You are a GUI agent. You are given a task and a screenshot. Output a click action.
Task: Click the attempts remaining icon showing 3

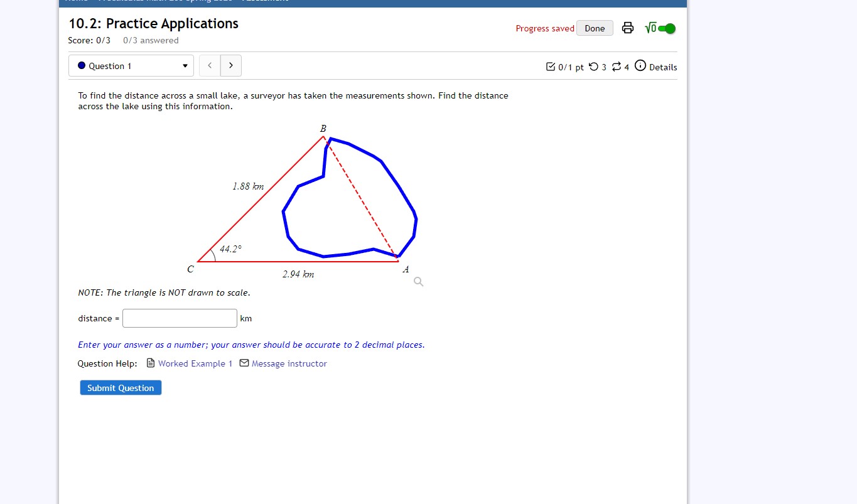pyautogui.click(x=593, y=66)
